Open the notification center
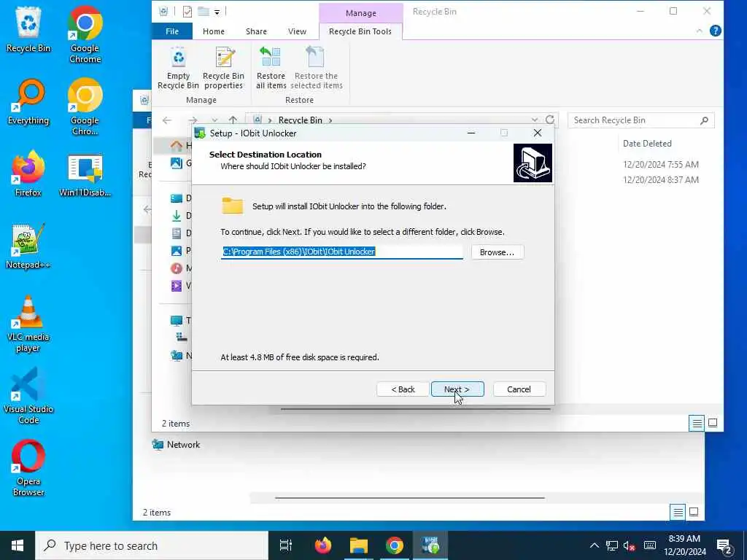The height and width of the screenshot is (560, 747). pyautogui.click(x=724, y=546)
